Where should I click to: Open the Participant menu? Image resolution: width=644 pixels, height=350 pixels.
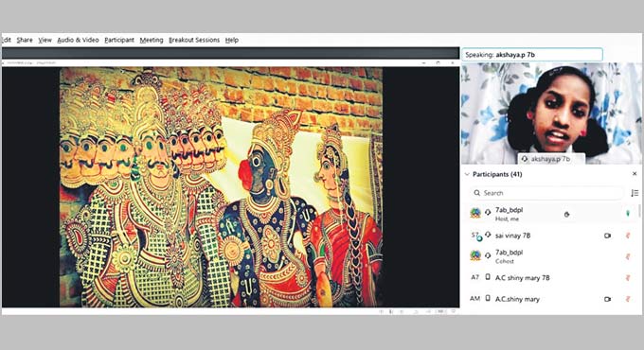(x=119, y=40)
